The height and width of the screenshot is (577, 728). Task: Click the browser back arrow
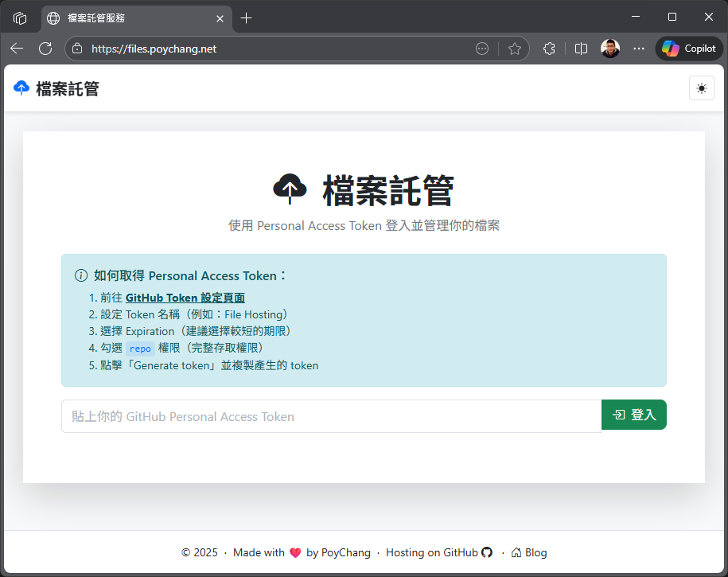click(17, 49)
